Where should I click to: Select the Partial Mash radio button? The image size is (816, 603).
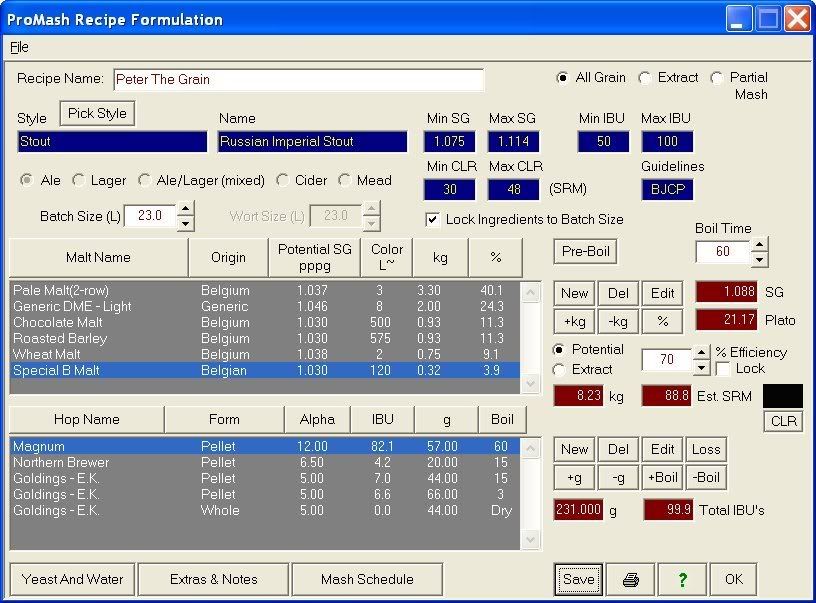coord(717,78)
